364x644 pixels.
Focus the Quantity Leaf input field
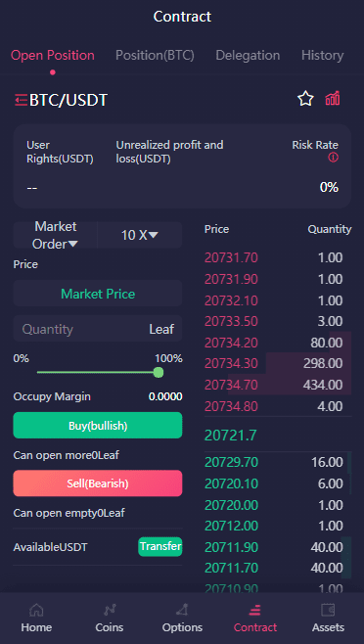(98, 329)
